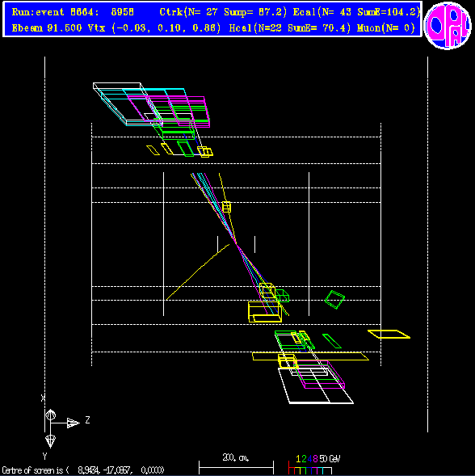The height and width of the screenshot is (476, 475).
Task: Click the upward X axis arrow icon
Action: (51, 415)
